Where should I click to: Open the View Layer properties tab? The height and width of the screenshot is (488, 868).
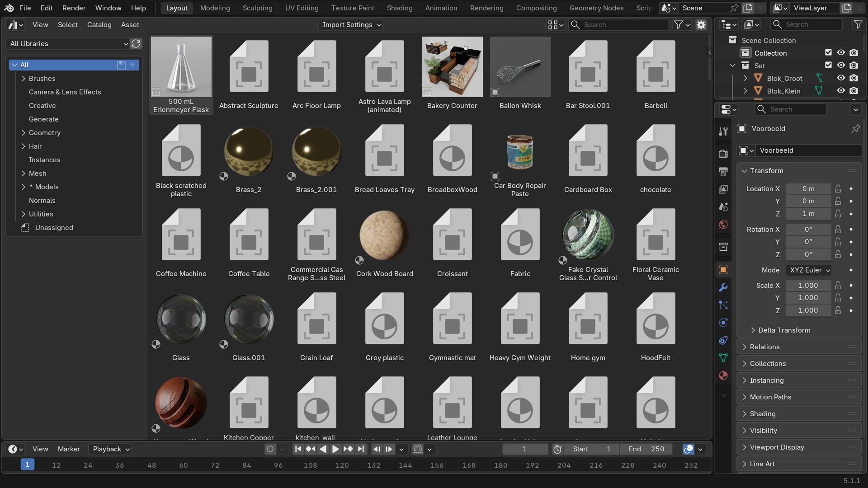pos(723,189)
